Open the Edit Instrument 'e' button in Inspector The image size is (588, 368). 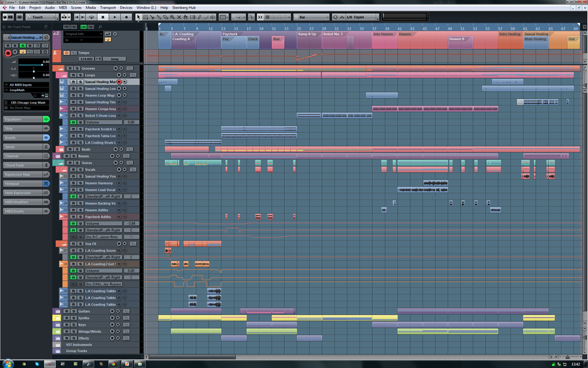[47, 37]
